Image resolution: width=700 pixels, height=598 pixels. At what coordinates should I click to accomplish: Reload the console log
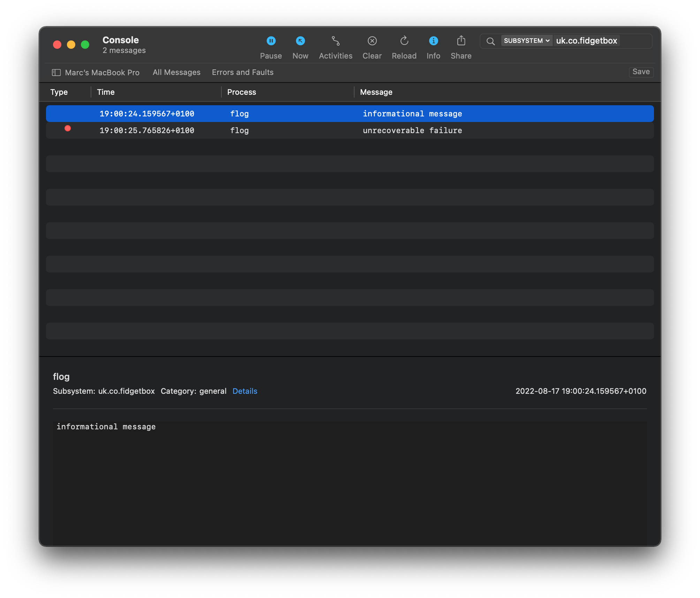point(404,41)
